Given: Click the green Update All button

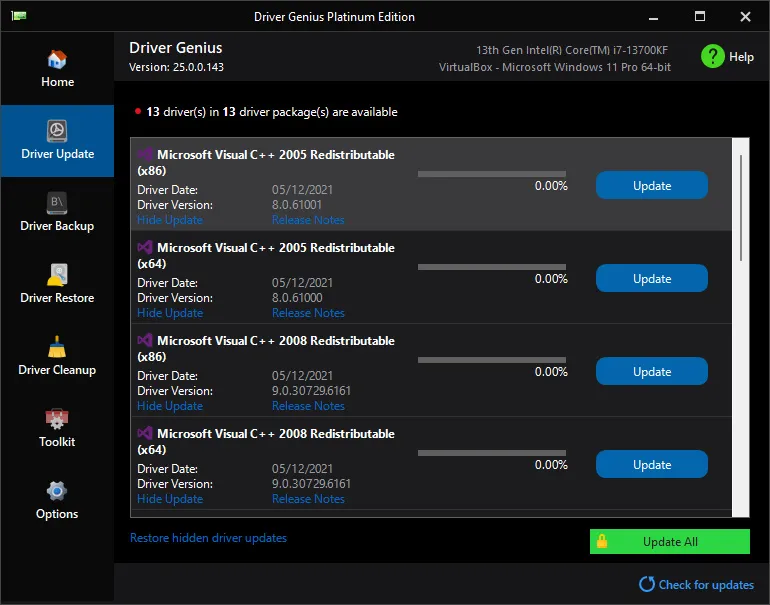Looking at the screenshot, I should [670, 541].
